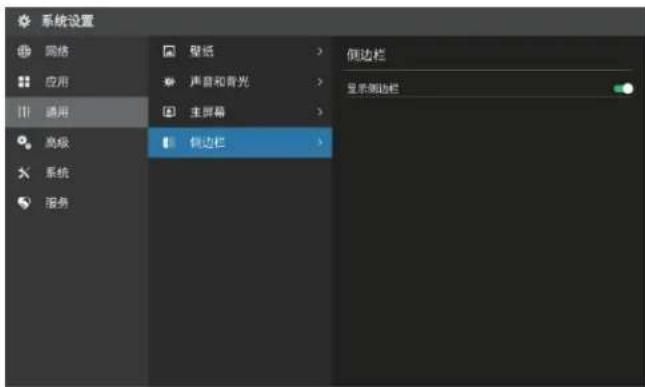Click the gears icon for 高级
Image resolution: width=645 pixels, height=387 pixels.
(24, 142)
